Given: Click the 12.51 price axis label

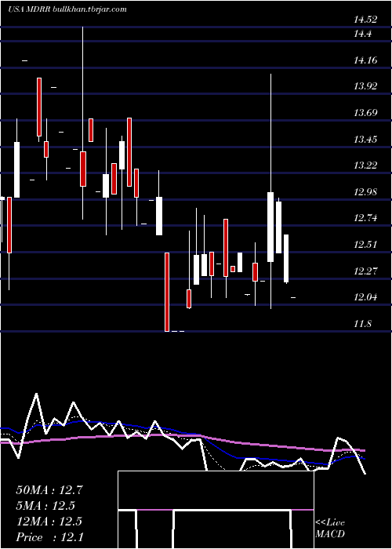Looking at the screenshot, I should pyautogui.click(x=365, y=245).
